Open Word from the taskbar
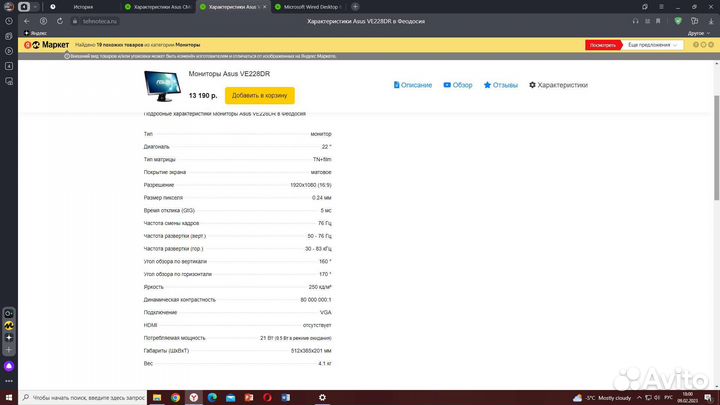Viewport: 720px width, 405px height. pos(286,398)
